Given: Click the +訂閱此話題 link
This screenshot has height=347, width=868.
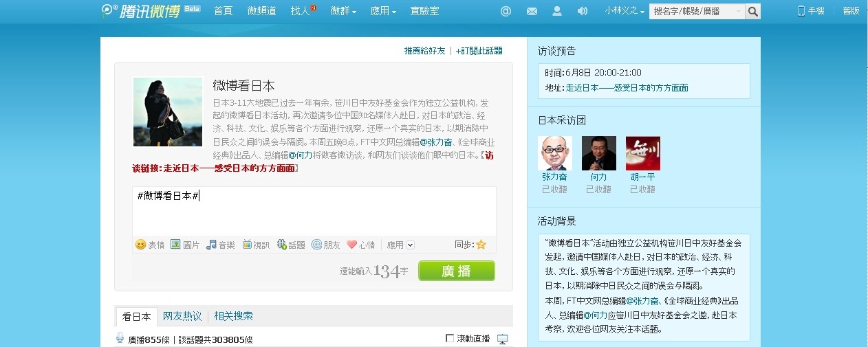Looking at the screenshot, I should (x=479, y=51).
